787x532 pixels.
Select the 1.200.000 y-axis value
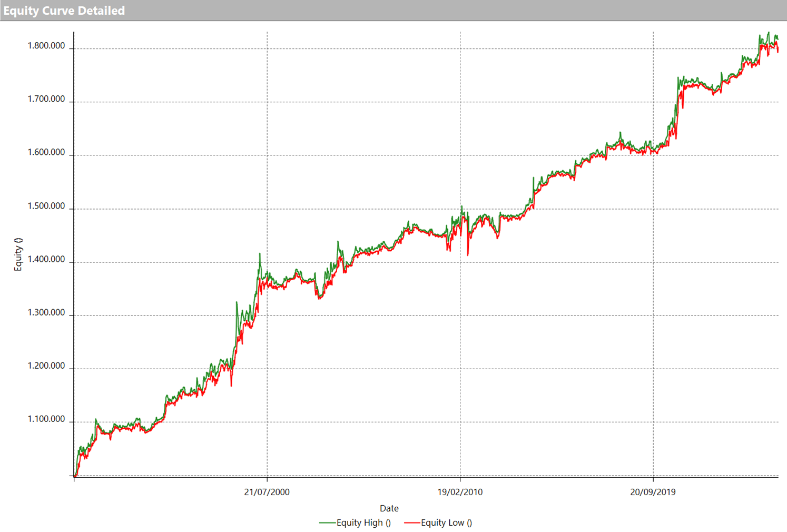click(x=46, y=366)
